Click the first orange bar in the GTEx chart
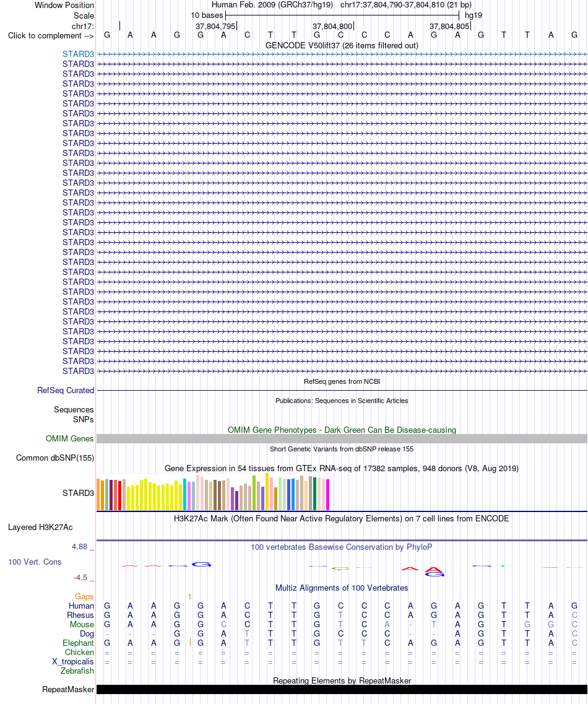This screenshot has height=704, width=588. coord(99,495)
